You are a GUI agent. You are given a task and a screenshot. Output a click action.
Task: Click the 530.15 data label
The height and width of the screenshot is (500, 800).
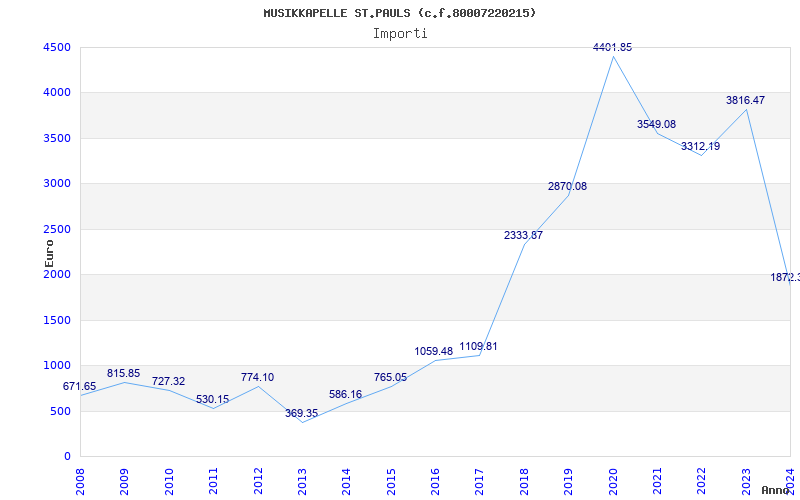point(212,399)
